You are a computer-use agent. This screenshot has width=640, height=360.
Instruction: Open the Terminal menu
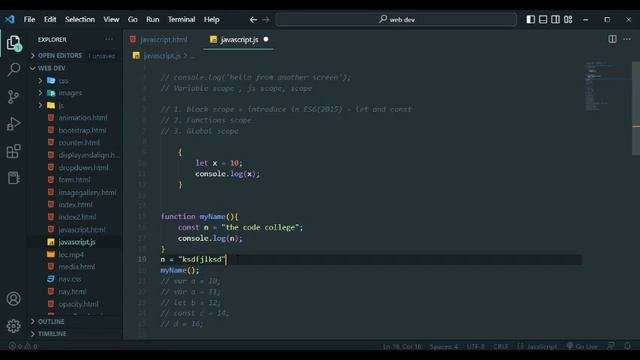point(181,20)
